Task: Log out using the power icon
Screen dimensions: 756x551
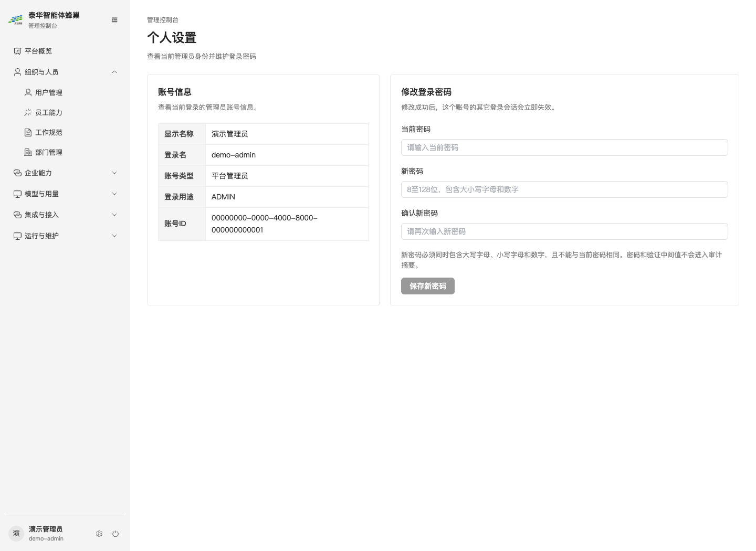Action: click(x=115, y=534)
